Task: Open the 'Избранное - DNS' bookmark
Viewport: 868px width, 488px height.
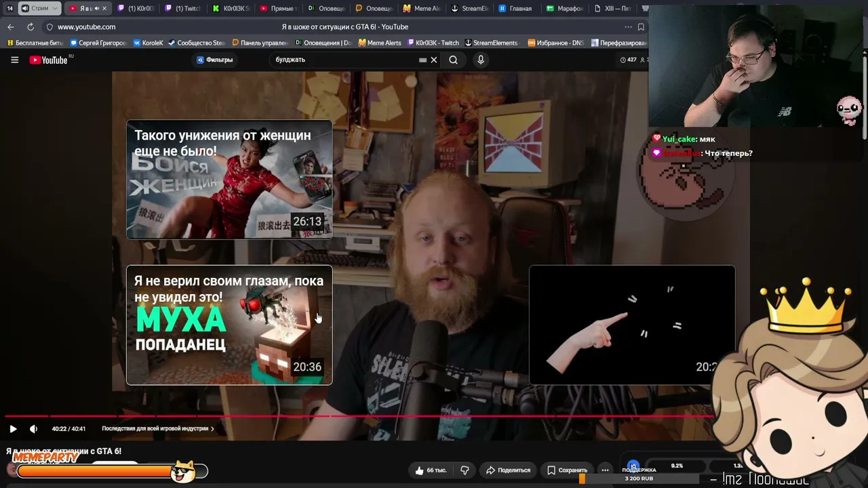Action: pyautogui.click(x=556, y=43)
